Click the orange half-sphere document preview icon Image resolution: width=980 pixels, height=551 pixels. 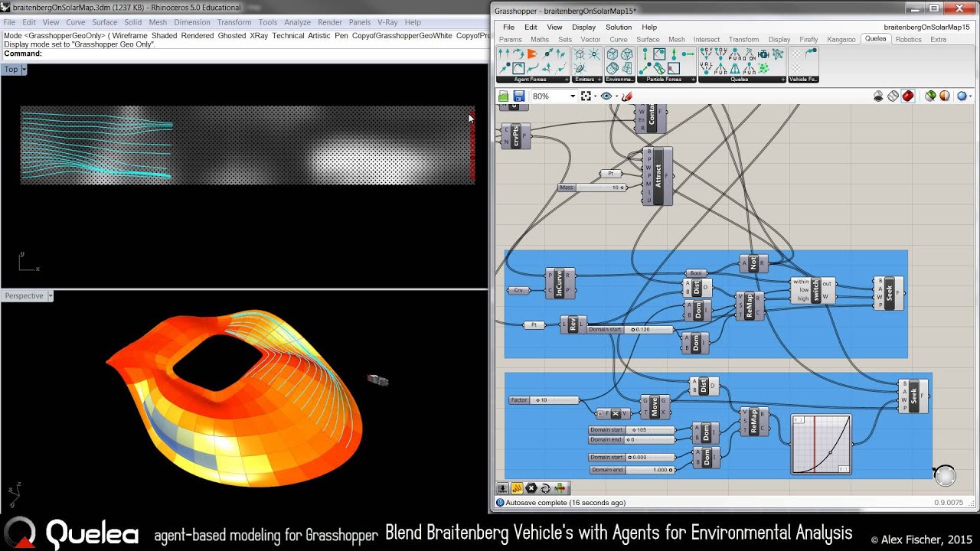point(945,96)
